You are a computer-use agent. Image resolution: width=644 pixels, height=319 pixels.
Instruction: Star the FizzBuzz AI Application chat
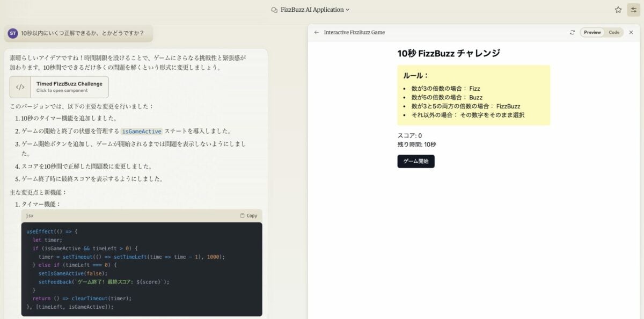click(618, 10)
